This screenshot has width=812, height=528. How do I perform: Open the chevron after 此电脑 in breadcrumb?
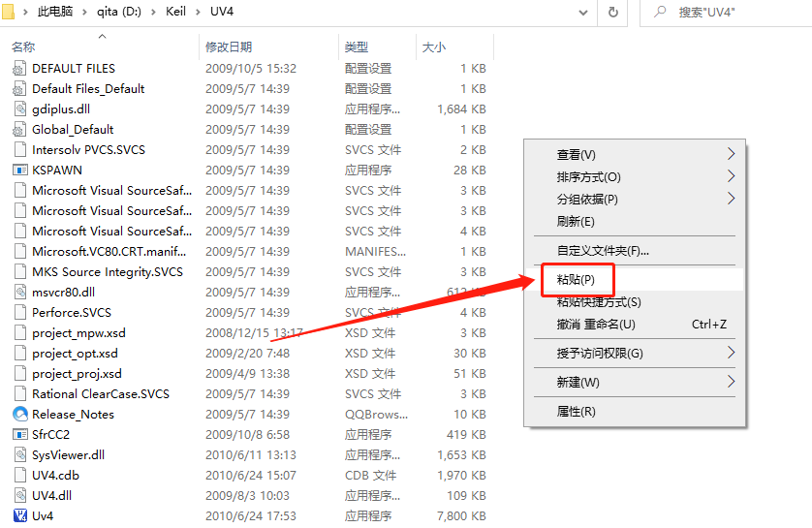tap(84, 12)
